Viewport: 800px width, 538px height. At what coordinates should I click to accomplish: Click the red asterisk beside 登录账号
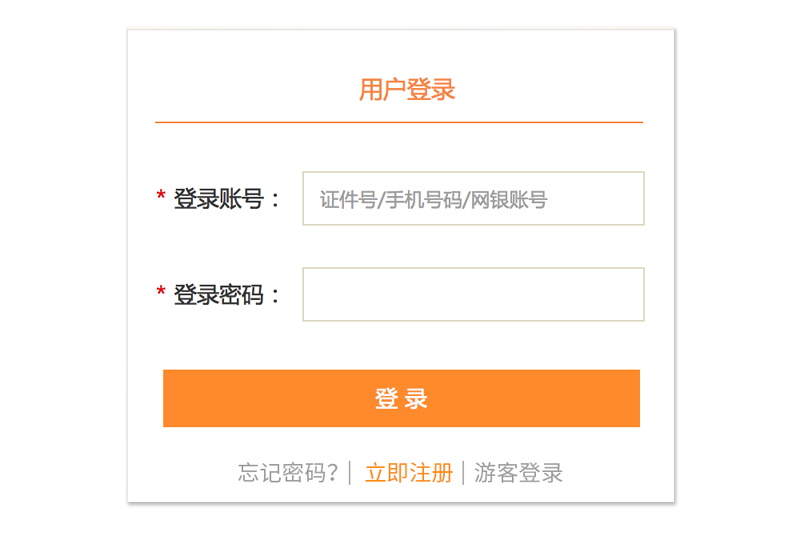point(161,197)
